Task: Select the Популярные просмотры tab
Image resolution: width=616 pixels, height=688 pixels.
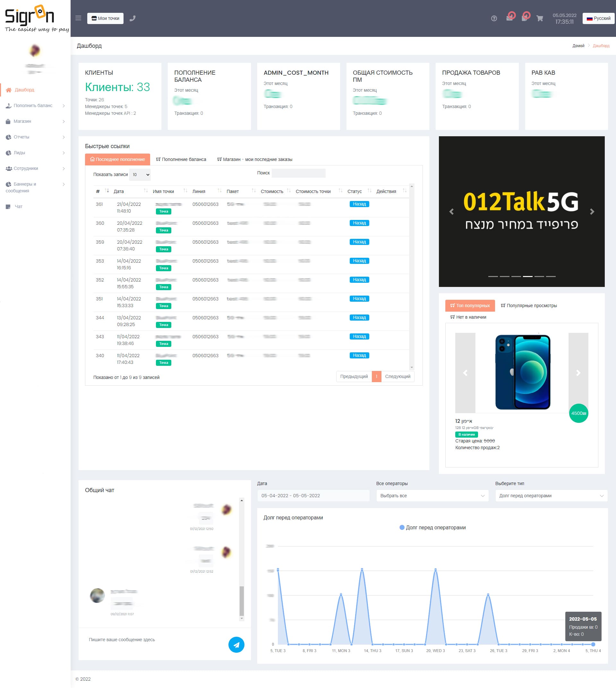Action: 528,306
